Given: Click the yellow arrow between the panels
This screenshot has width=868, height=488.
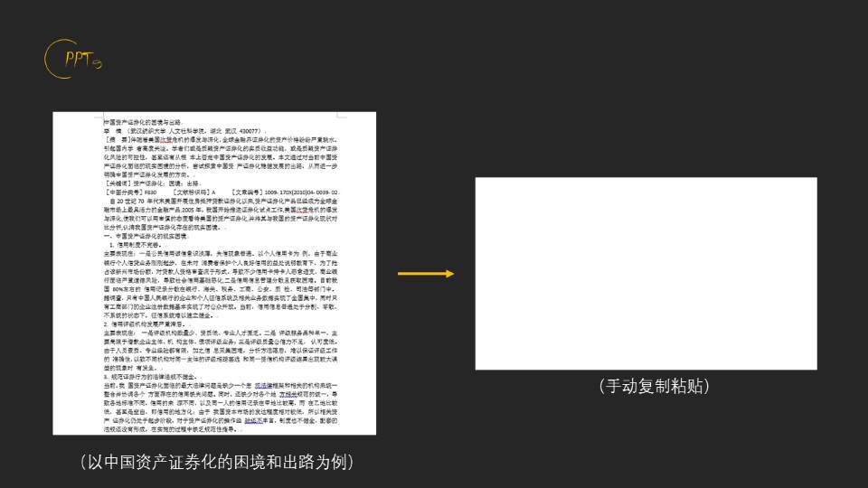Looking at the screenshot, I should point(425,273).
